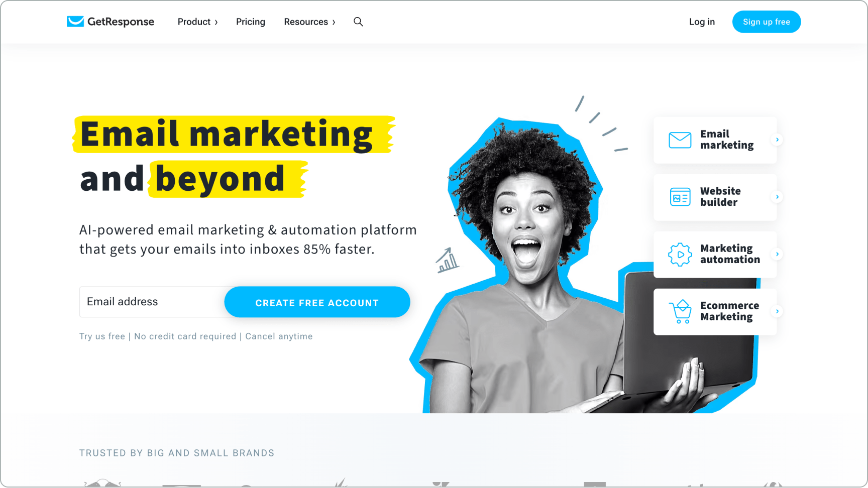Click arrow beside Marketing automation card
This screenshot has width=868, height=488.
[x=777, y=255]
